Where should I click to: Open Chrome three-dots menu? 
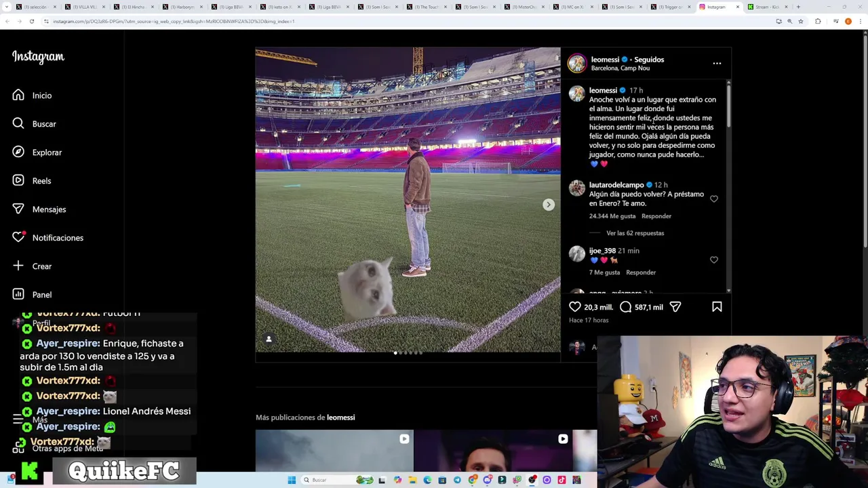point(861,22)
